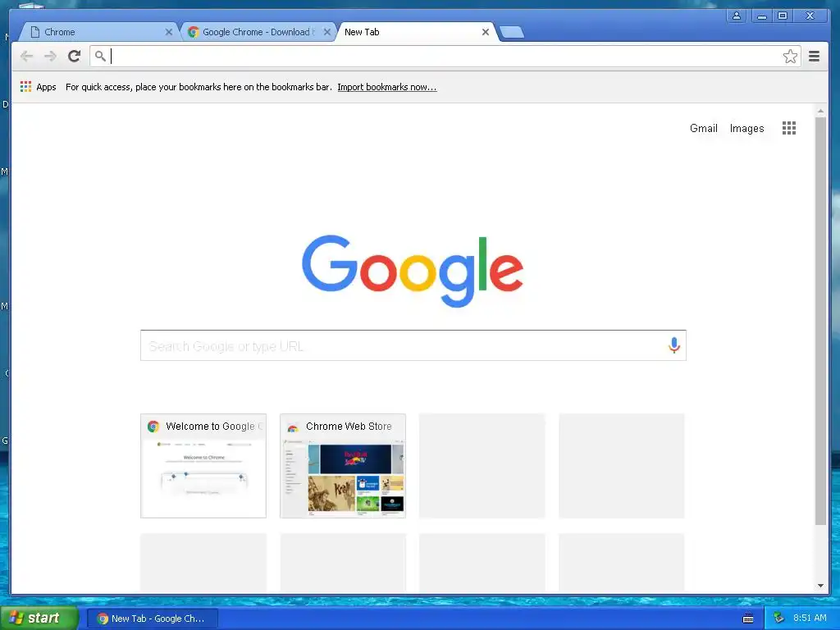Click the Google logo
The width and height of the screenshot is (840, 630).
point(413,271)
